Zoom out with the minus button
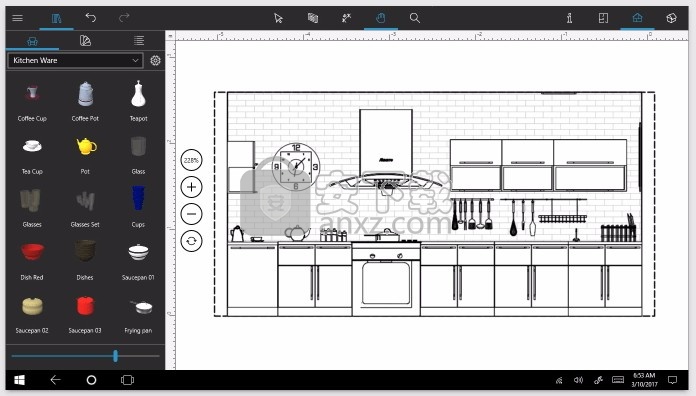Screen dimensions: 696x396 click(191, 214)
